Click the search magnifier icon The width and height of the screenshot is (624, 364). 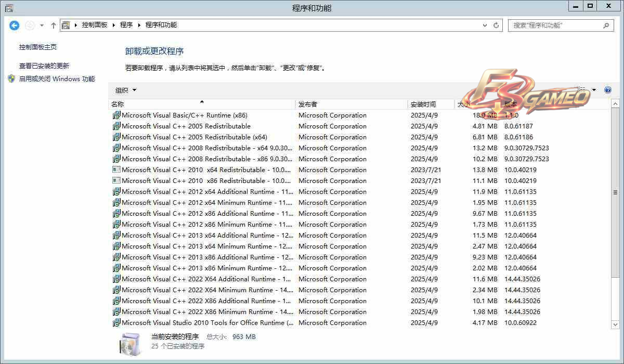click(x=606, y=25)
